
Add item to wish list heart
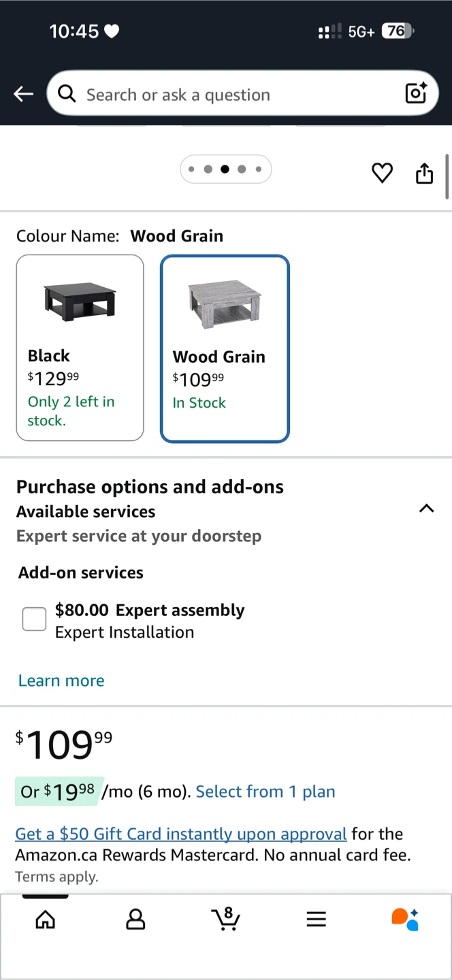pyautogui.click(x=383, y=173)
